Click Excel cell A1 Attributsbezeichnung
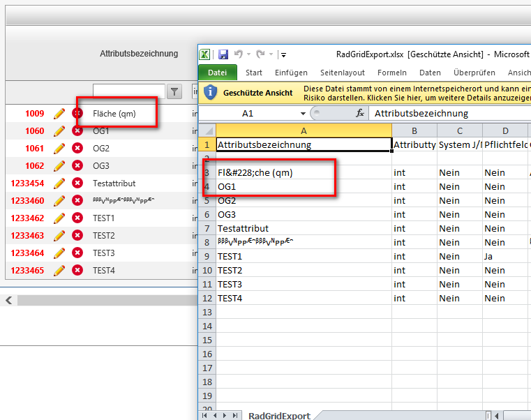Screen dimensions: 531x420 tap(304, 145)
